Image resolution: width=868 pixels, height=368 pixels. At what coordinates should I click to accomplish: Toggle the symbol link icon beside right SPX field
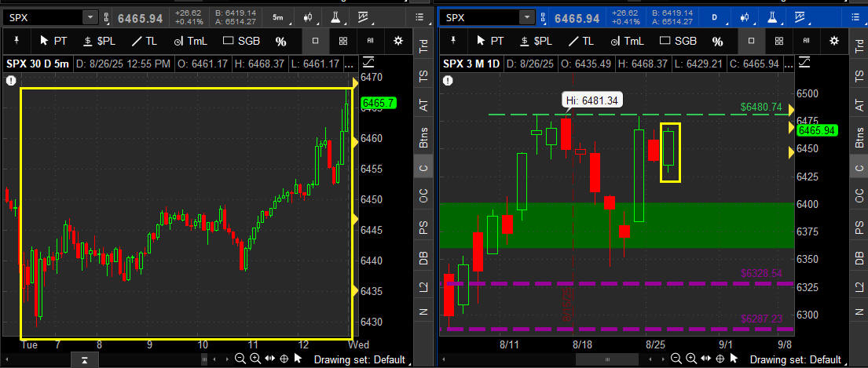(x=544, y=18)
